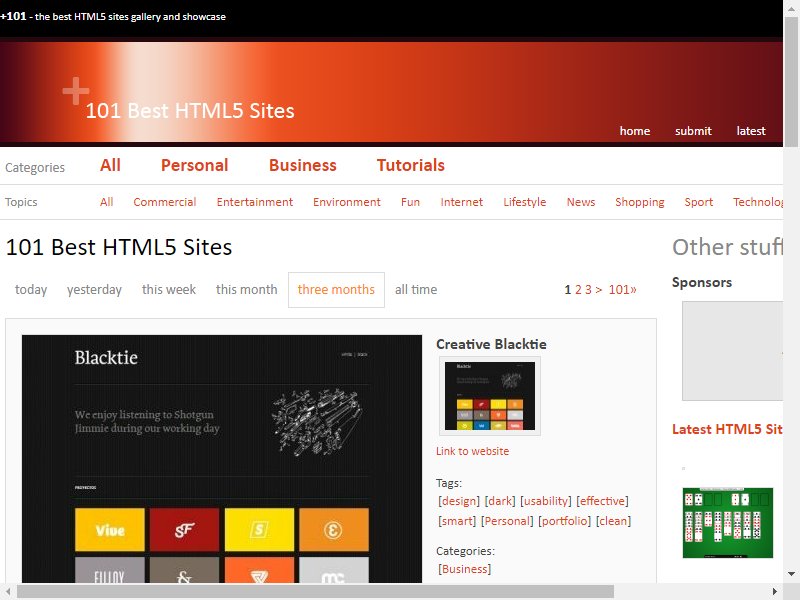Click the Sponsors ad placeholder box

[x=732, y=351]
